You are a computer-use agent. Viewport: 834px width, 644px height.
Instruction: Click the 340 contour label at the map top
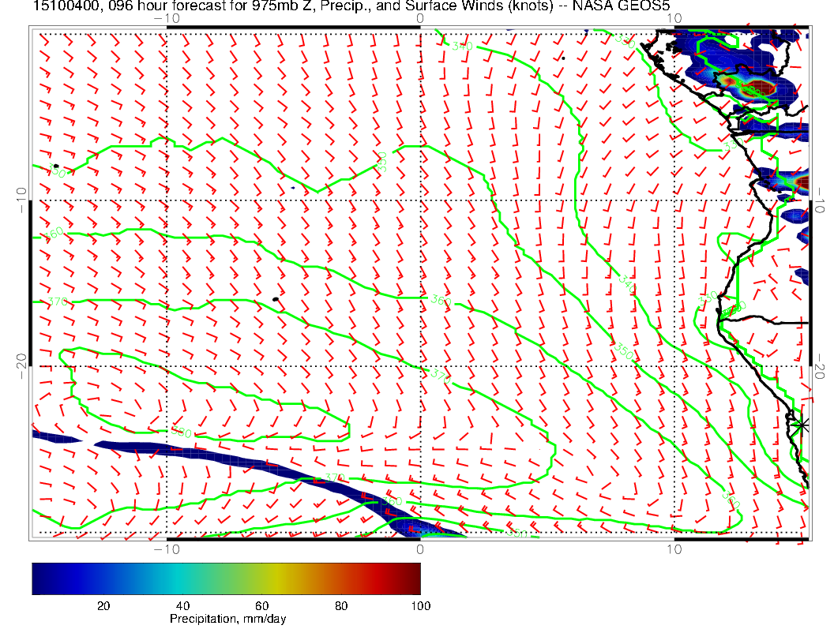pyautogui.click(x=462, y=47)
